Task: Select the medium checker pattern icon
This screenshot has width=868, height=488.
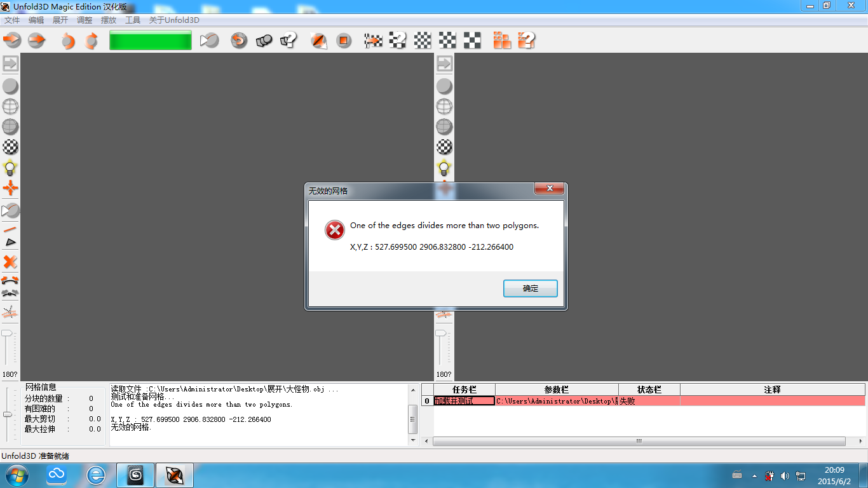Action: pos(447,41)
